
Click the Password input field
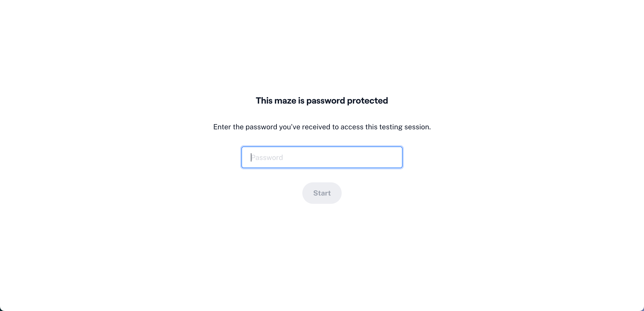[322, 157]
